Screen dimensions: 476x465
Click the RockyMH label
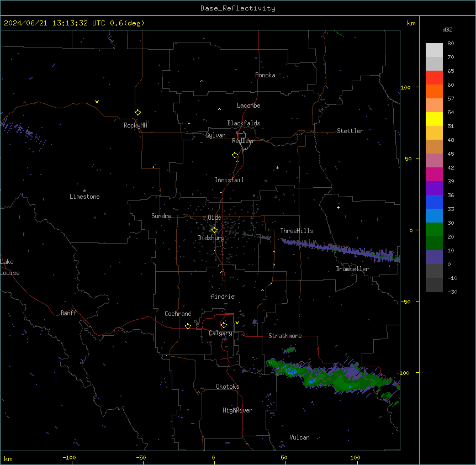(x=135, y=125)
